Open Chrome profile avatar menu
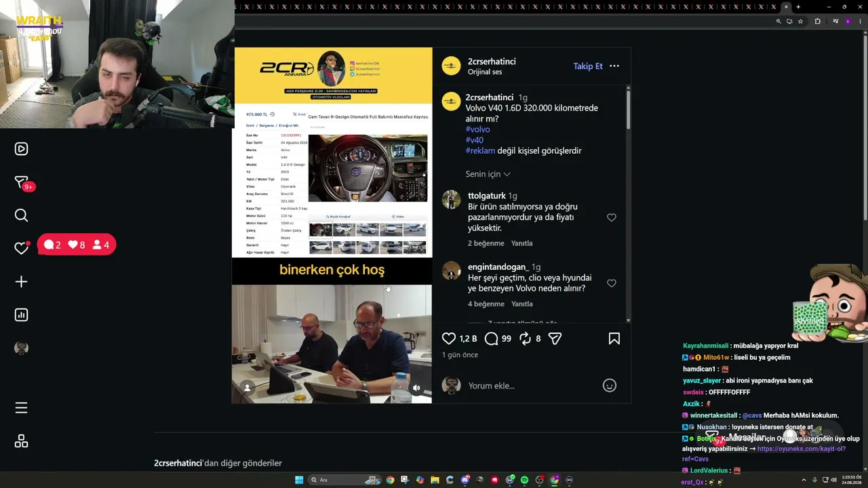 click(x=848, y=22)
